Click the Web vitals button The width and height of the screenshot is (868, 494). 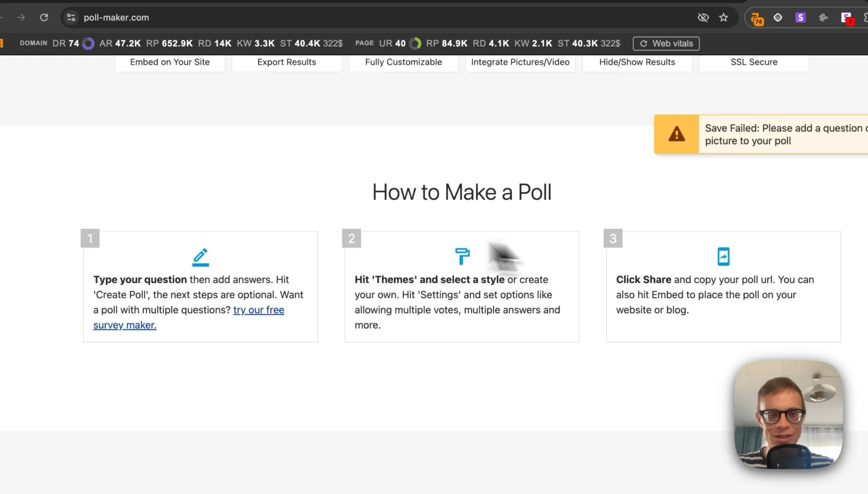coord(666,43)
